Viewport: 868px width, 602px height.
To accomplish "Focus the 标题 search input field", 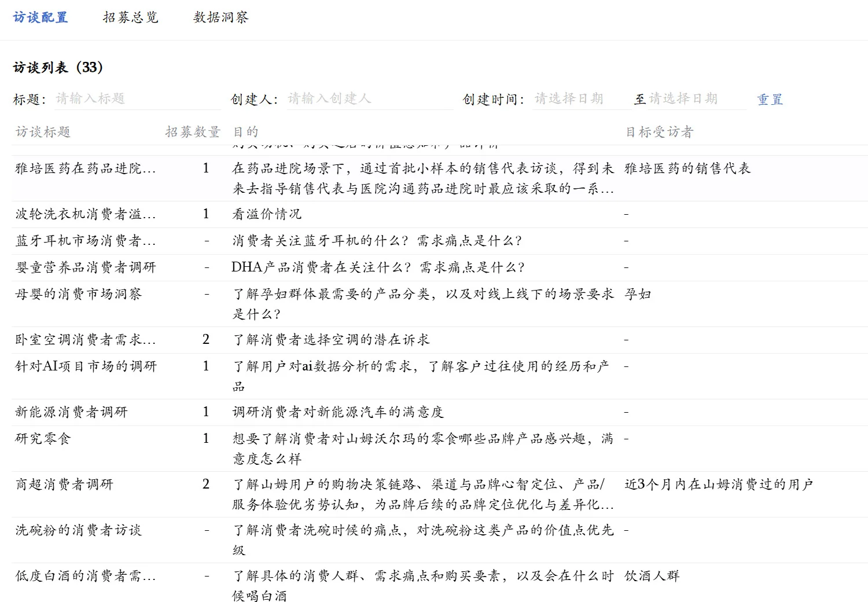I will pyautogui.click(x=138, y=99).
